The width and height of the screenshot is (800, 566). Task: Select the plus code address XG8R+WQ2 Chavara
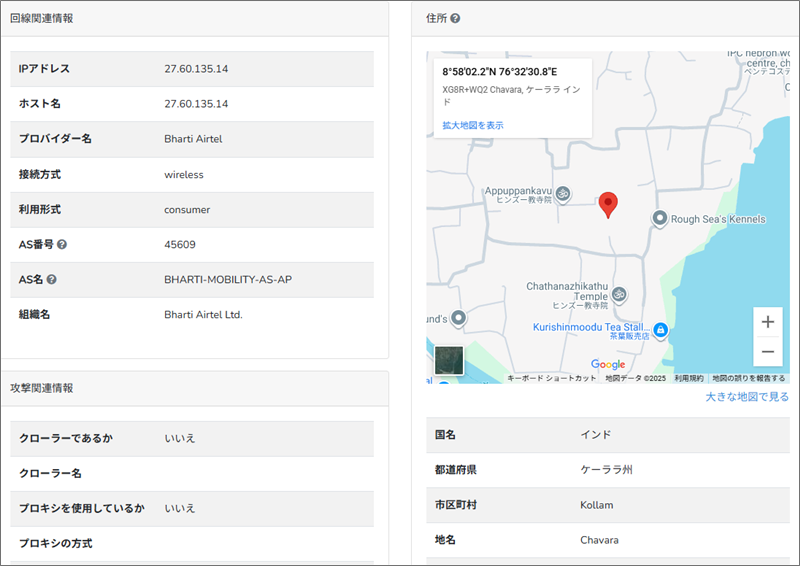tap(511, 95)
